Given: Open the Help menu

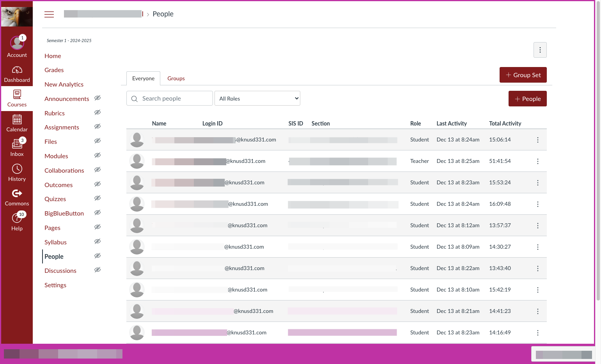Looking at the screenshot, I should [x=17, y=222].
